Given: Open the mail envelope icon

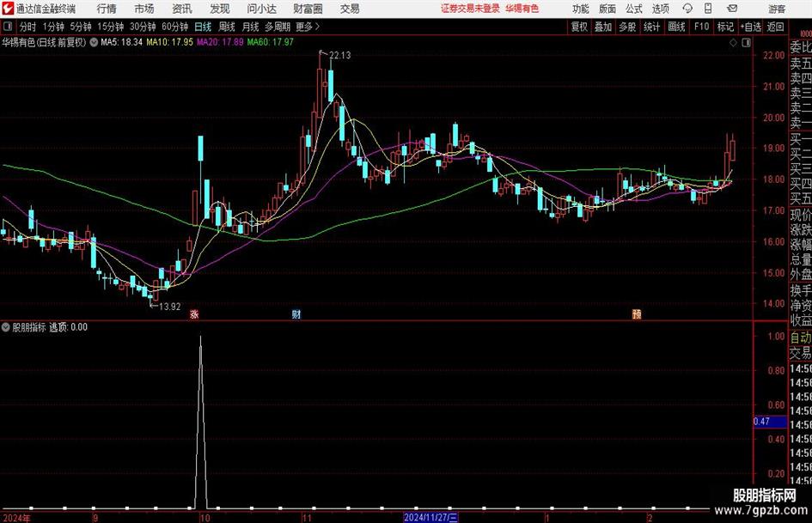Looking at the screenshot, I should point(732,9).
